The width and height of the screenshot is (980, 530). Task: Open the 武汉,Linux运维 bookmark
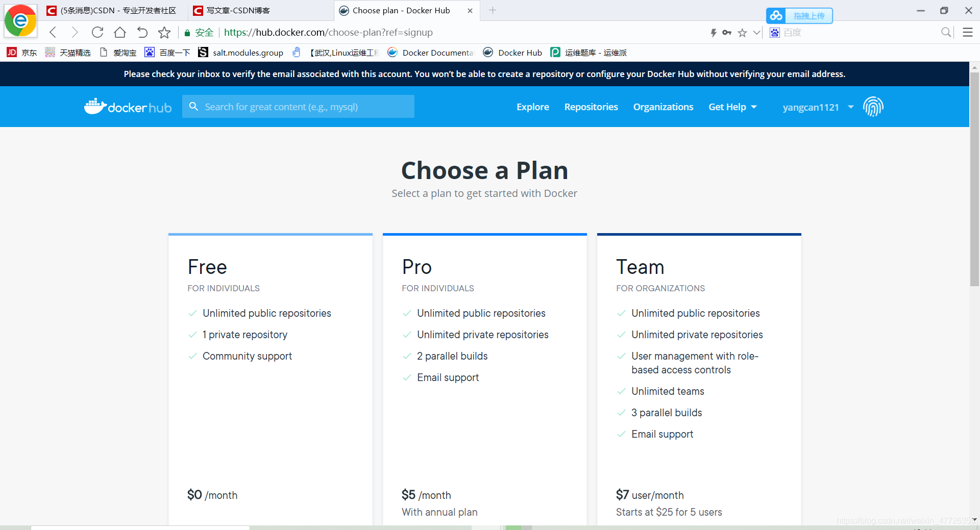pyautogui.click(x=344, y=53)
